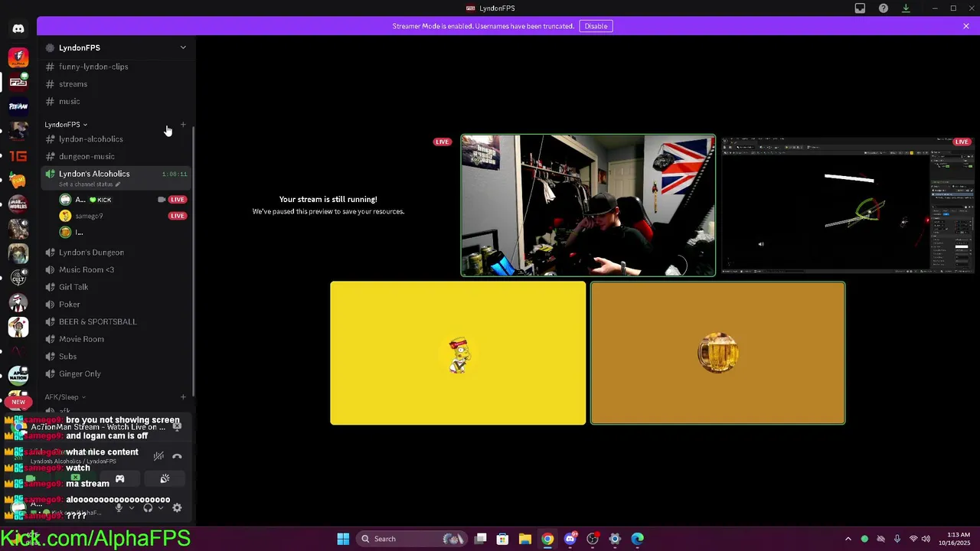Open User Settings gear icon

coord(177,508)
